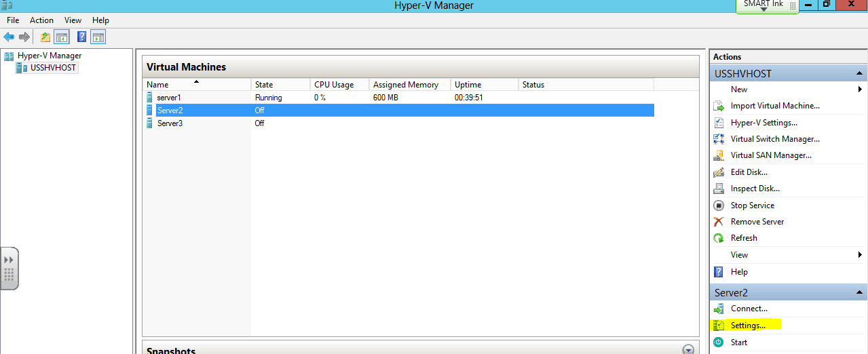Viewport: 868px width, 354px height.
Task: Collapse the USSHVHOST actions section
Action: click(x=860, y=74)
